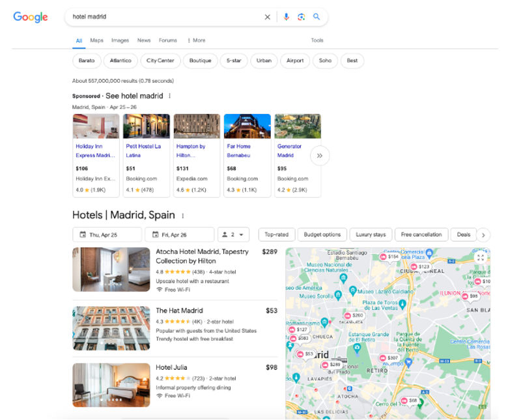Click The Hat Madrid building photo

(x=111, y=328)
